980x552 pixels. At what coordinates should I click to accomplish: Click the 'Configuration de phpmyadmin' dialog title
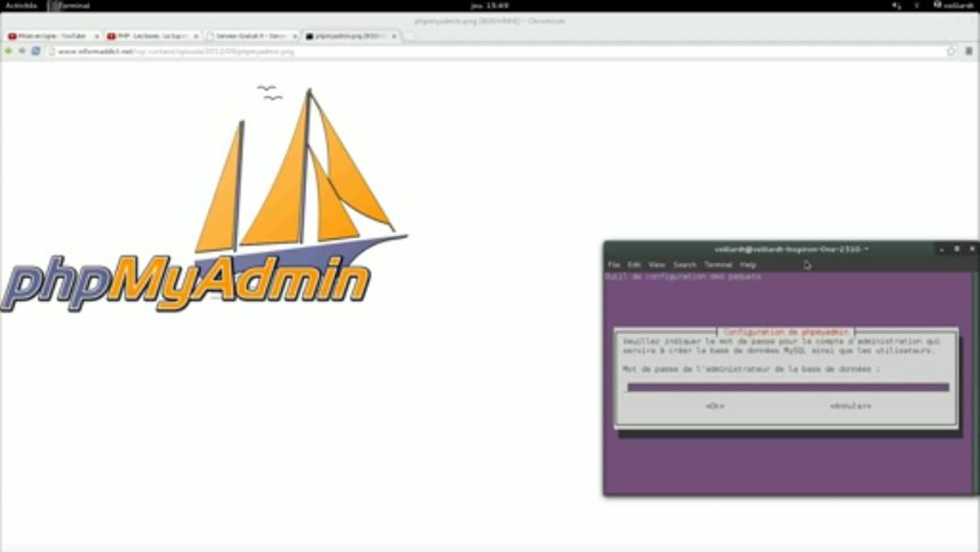tap(786, 332)
